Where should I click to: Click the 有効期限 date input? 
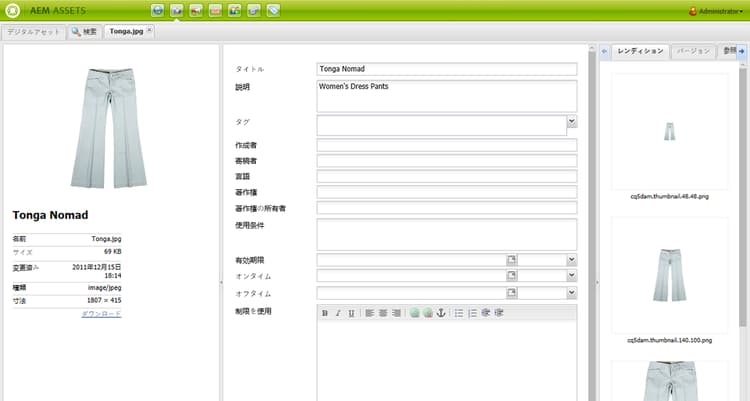tap(411, 260)
